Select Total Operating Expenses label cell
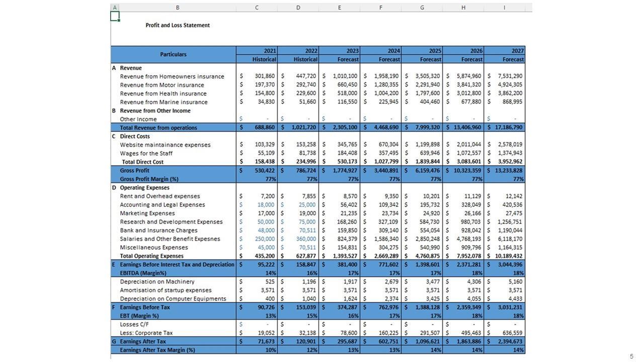 (151, 256)
